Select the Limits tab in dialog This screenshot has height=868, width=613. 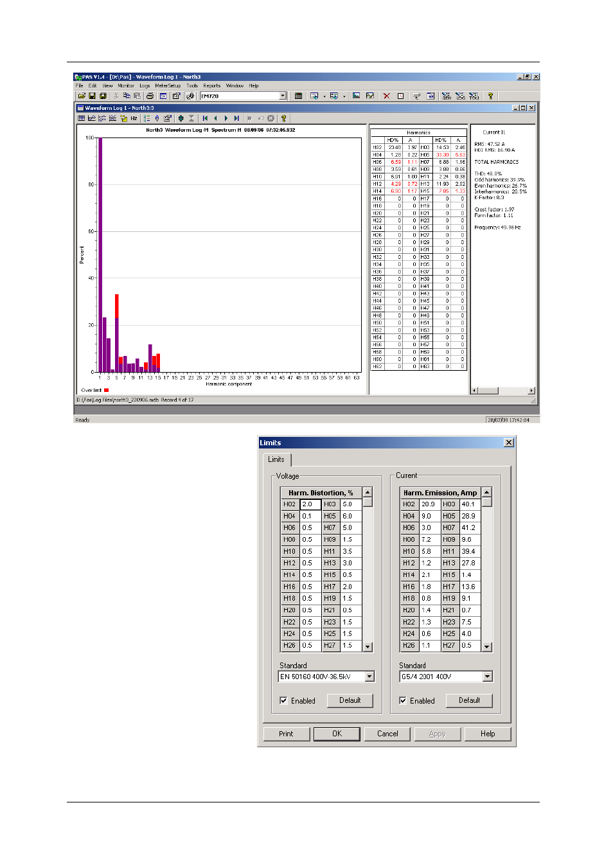coord(276,459)
